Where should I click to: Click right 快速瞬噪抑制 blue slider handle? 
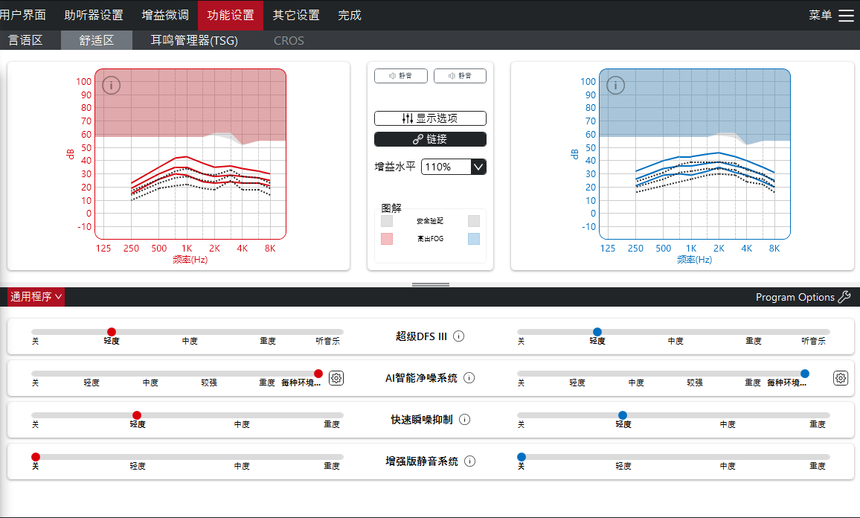click(x=623, y=415)
